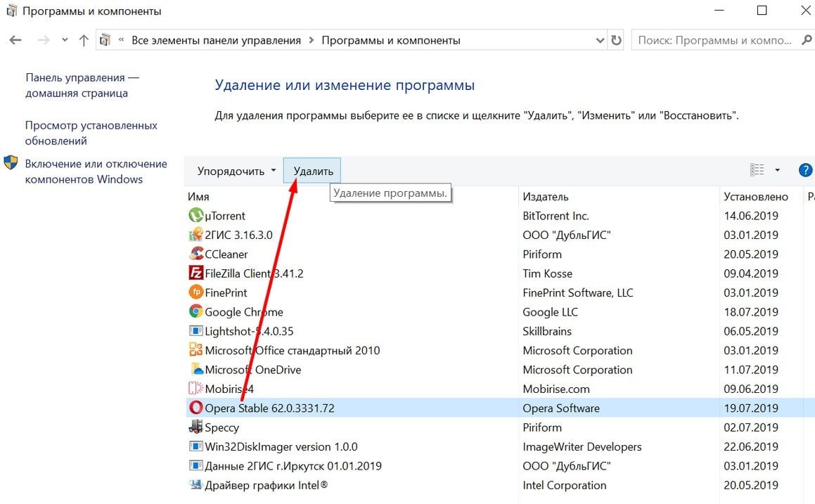
Task: Click the Mobirise 4 program icon
Action: pos(195,388)
